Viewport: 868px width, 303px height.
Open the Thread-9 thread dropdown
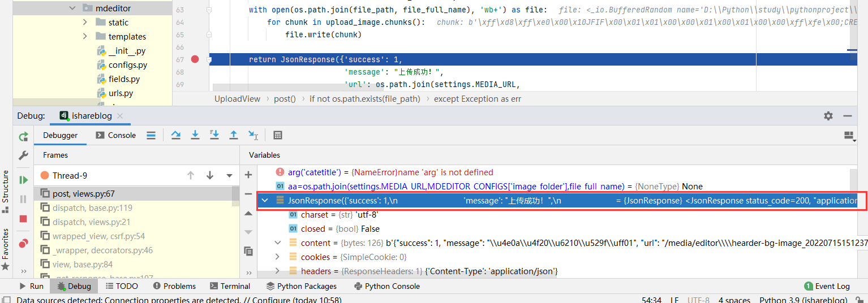click(x=229, y=176)
